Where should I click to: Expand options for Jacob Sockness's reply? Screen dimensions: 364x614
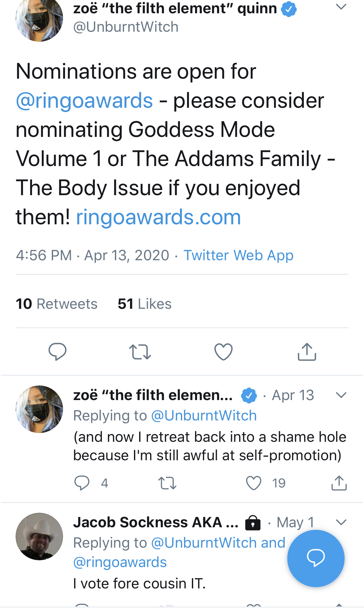(x=341, y=522)
